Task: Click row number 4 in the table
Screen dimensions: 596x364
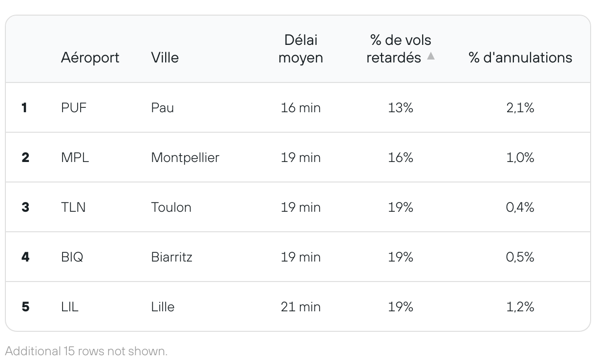Action: [x=25, y=257]
